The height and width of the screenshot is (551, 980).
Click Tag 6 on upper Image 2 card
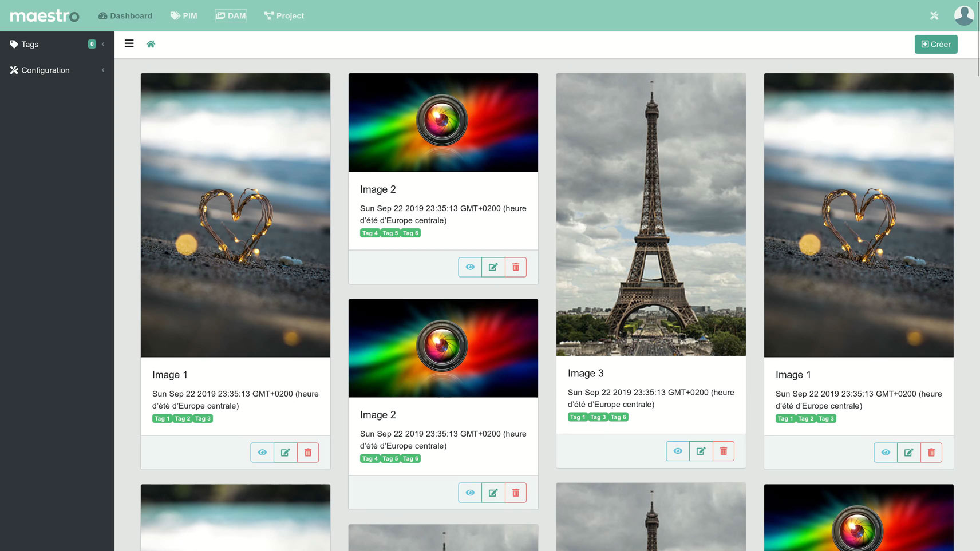coord(411,233)
